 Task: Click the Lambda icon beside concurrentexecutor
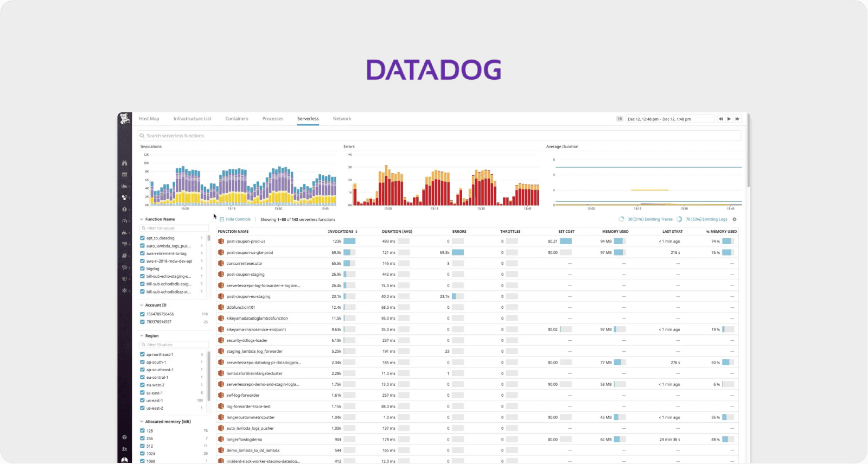(221, 263)
